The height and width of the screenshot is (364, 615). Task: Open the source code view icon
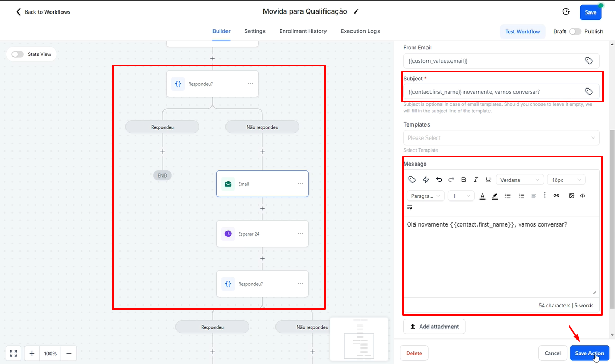(583, 196)
